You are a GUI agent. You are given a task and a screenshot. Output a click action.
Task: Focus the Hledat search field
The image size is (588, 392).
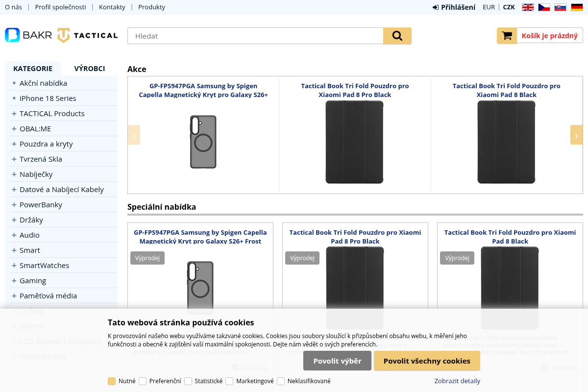(x=255, y=36)
